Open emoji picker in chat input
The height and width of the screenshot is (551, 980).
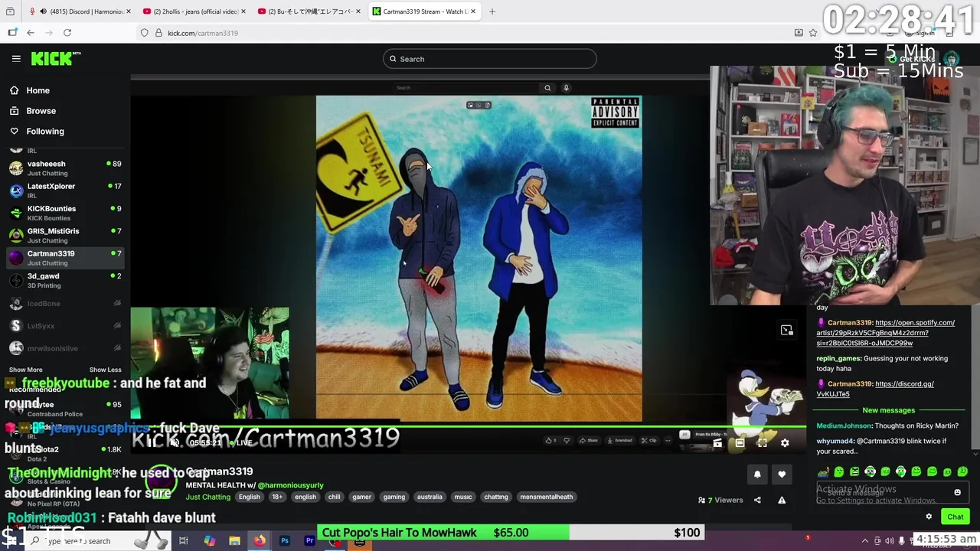[957, 493]
